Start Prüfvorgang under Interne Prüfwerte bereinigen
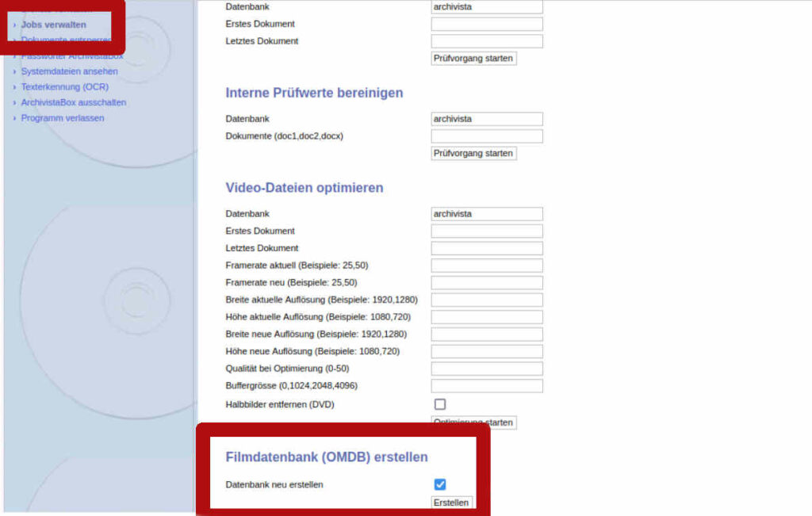Image resolution: width=812 pixels, height=516 pixels. [x=473, y=153]
